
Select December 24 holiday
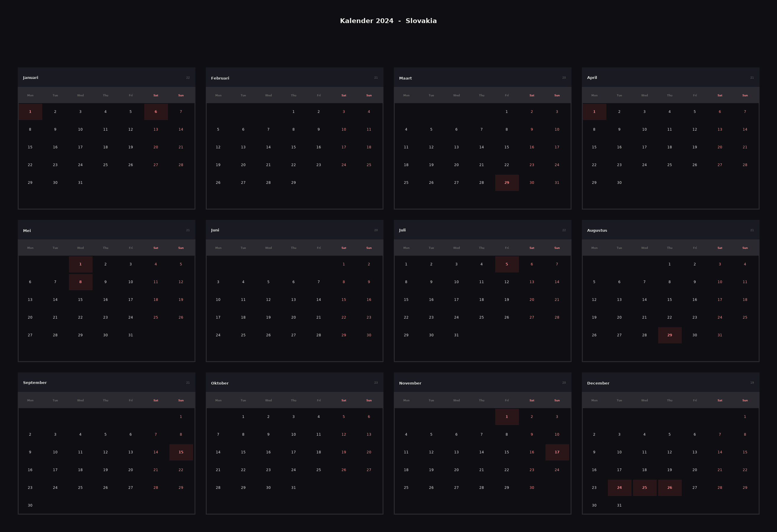[x=619, y=488]
